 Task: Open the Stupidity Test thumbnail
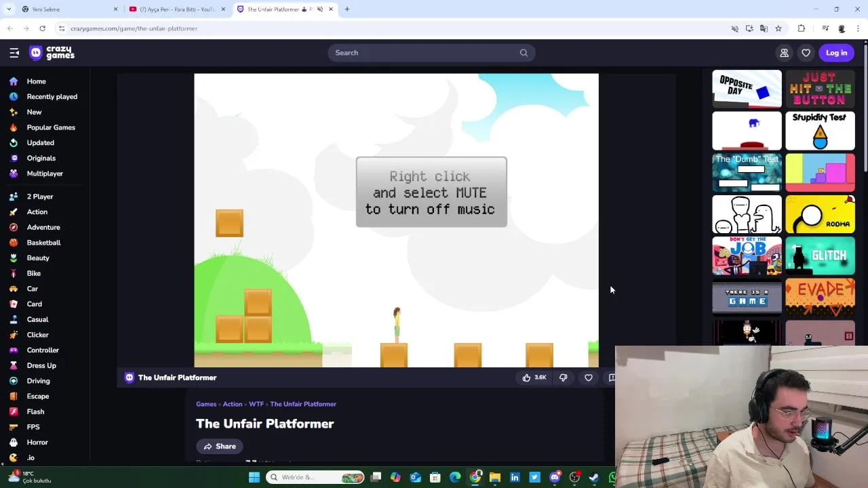820,131
